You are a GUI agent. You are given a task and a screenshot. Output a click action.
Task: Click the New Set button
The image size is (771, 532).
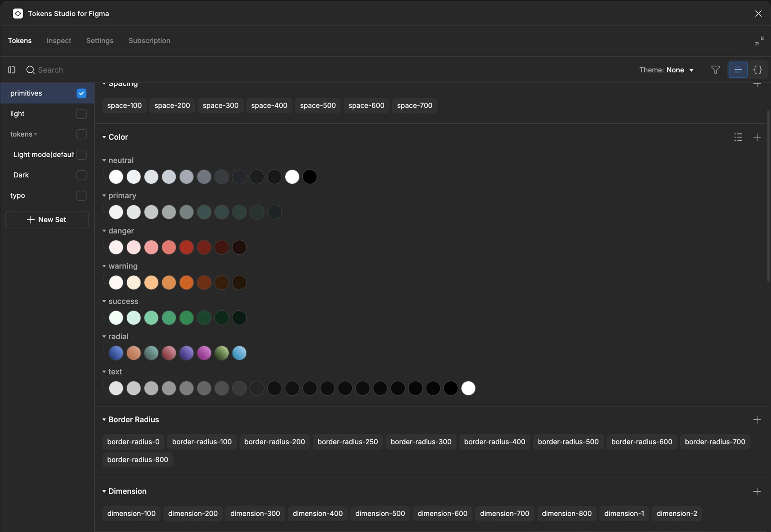click(47, 220)
